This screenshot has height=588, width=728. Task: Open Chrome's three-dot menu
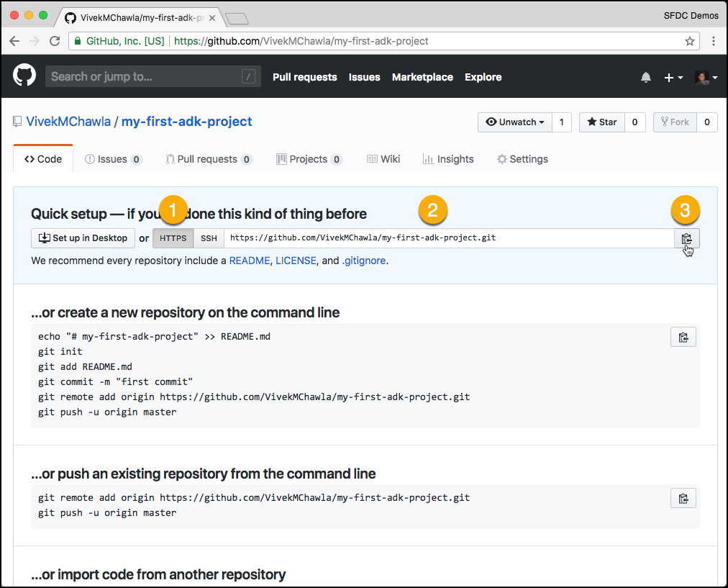click(x=714, y=41)
